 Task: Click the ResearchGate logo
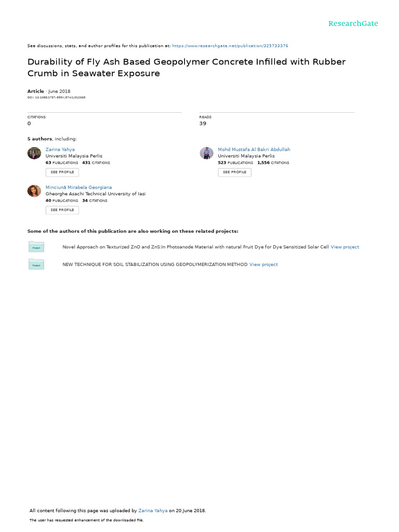point(353,23)
